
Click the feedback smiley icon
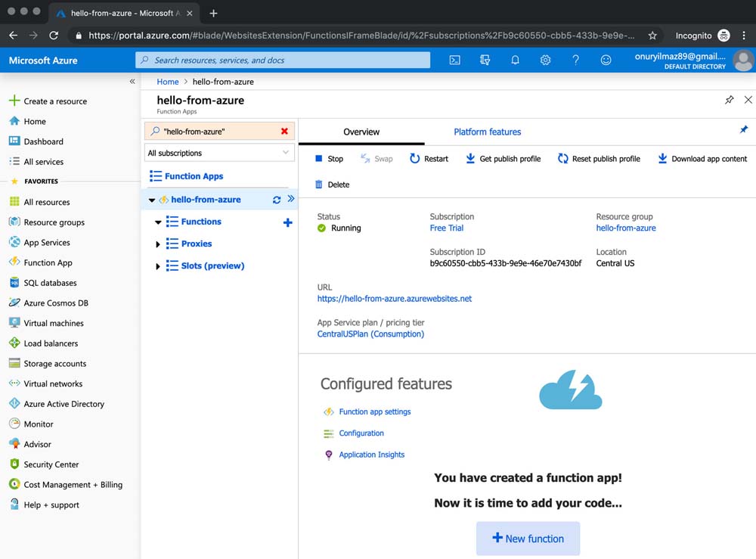point(606,61)
